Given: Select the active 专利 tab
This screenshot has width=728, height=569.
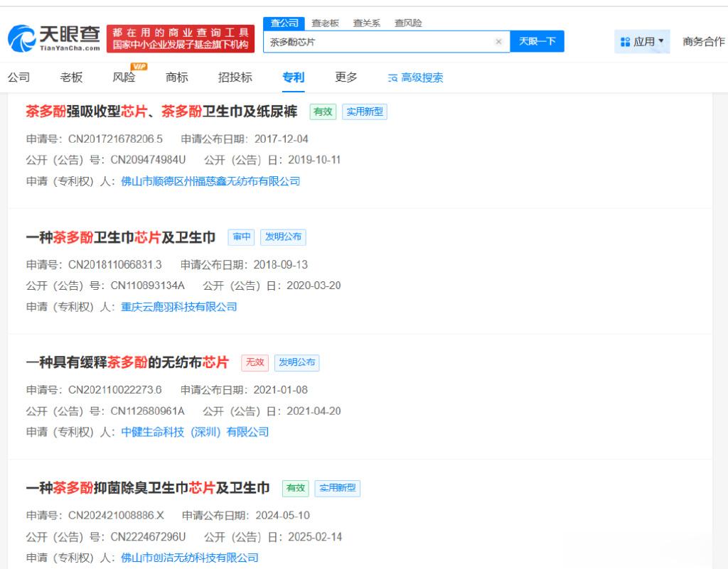Looking at the screenshot, I should [294, 77].
